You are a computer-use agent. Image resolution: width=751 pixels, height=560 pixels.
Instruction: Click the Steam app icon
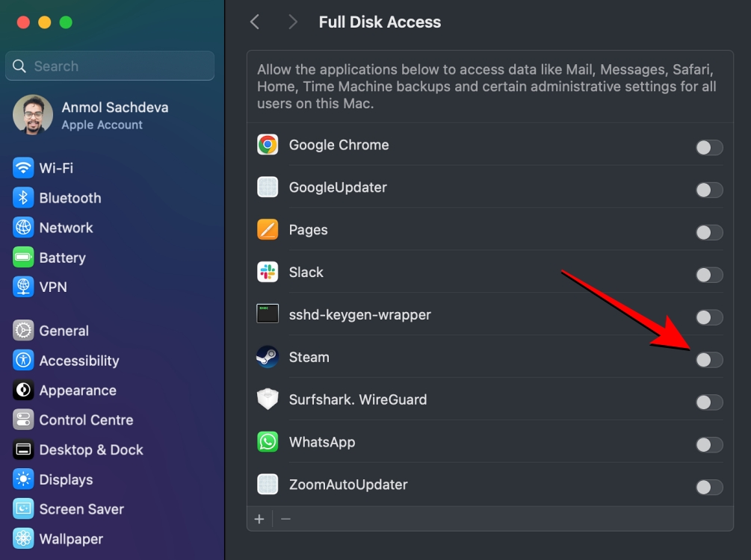pyautogui.click(x=268, y=357)
